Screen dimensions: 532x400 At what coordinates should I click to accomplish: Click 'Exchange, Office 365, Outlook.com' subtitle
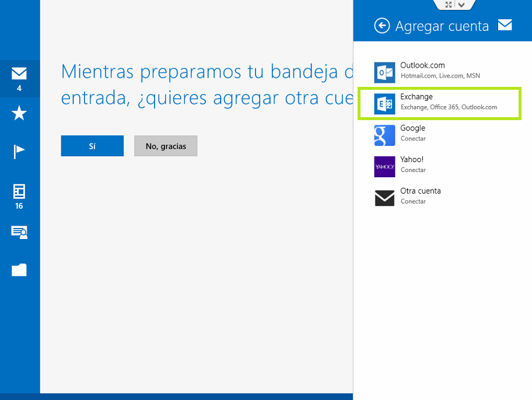pyautogui.click(x=449, y=107)
